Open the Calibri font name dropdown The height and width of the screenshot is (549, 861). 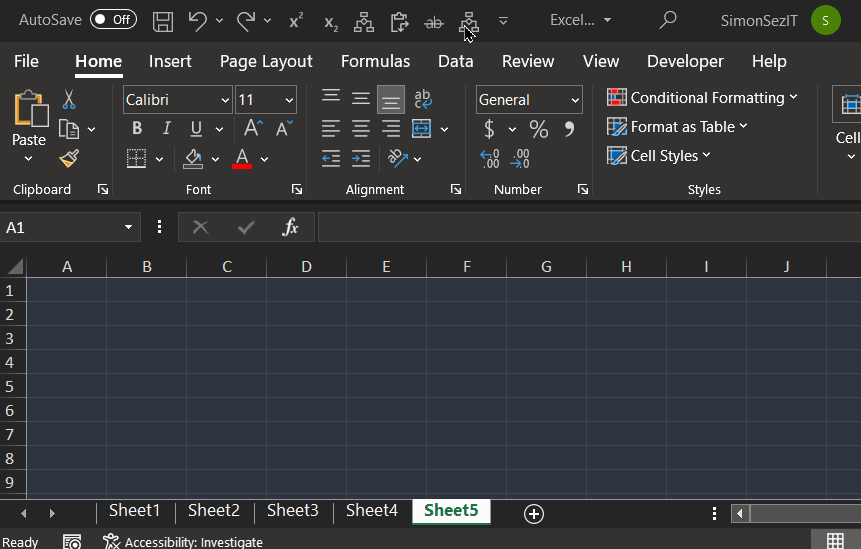click(225, 100)
